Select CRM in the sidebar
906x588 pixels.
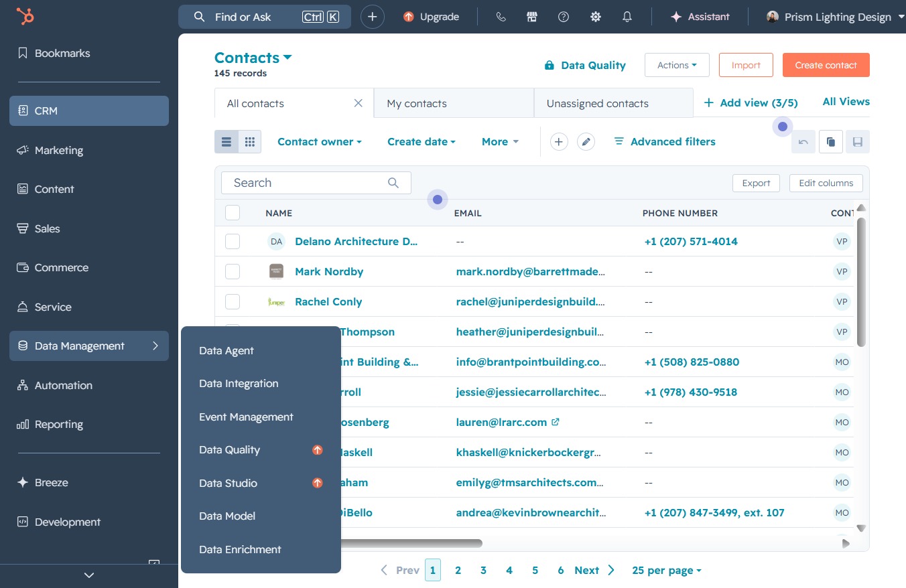coord(89,111)
